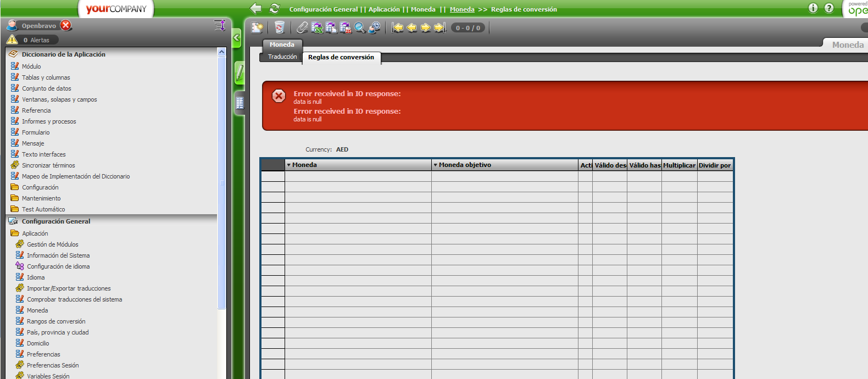Expand the Configuración folder in menu

point(40,187)
